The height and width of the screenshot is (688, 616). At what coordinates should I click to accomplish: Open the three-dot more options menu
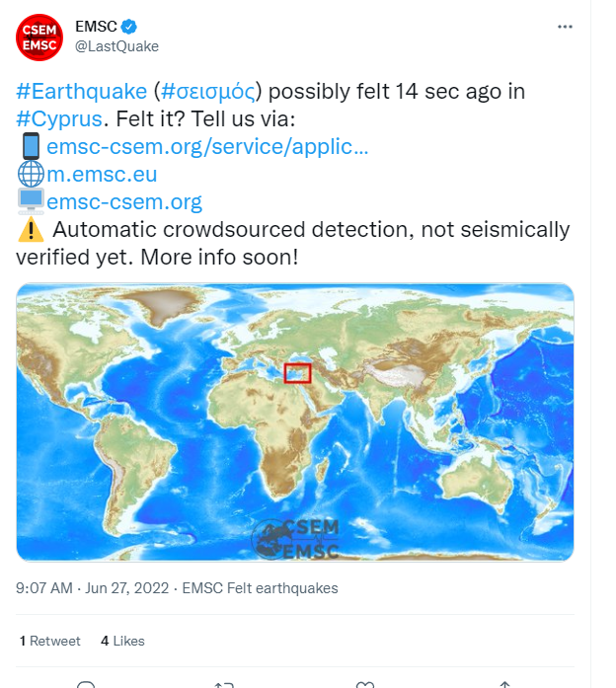click(x=565, y=27)
